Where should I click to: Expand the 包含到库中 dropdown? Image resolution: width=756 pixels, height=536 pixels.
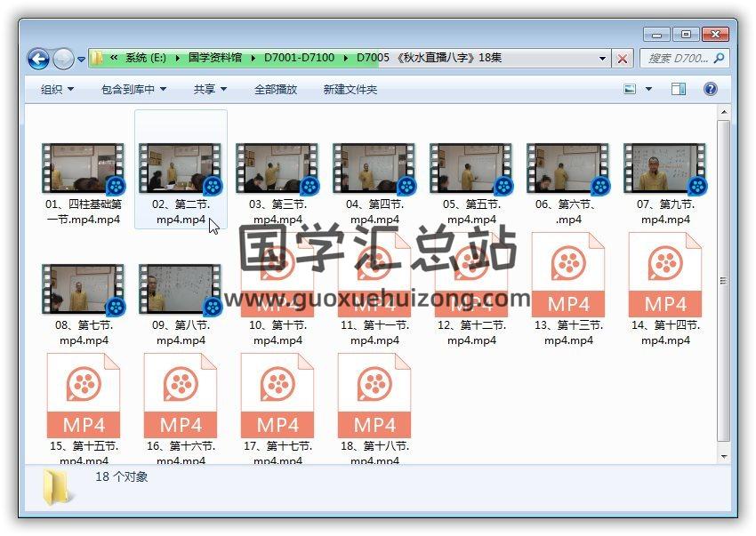coord(133,90)
